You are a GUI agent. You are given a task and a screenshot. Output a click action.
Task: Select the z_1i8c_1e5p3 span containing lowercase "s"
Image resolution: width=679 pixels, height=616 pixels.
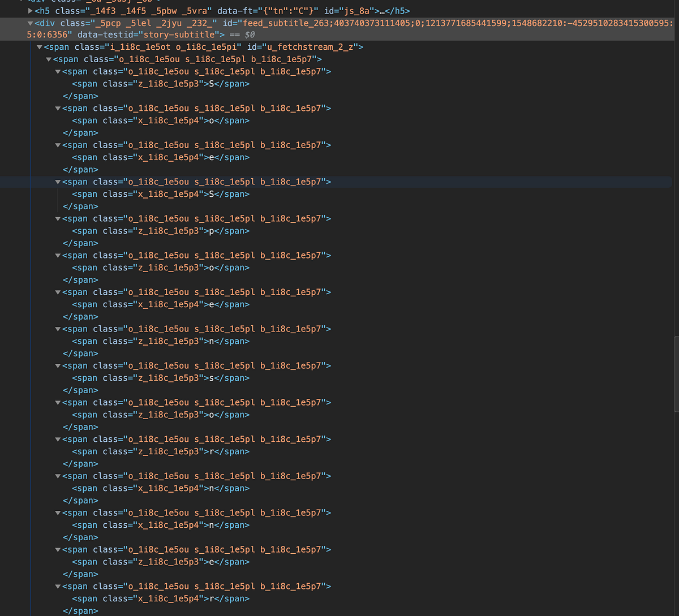click(x=161, y=378)
